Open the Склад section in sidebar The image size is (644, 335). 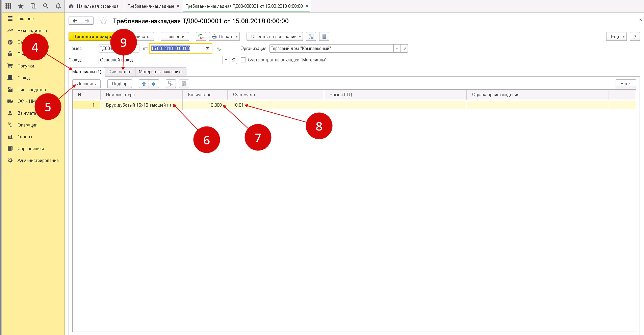click(x=24, y=78)
